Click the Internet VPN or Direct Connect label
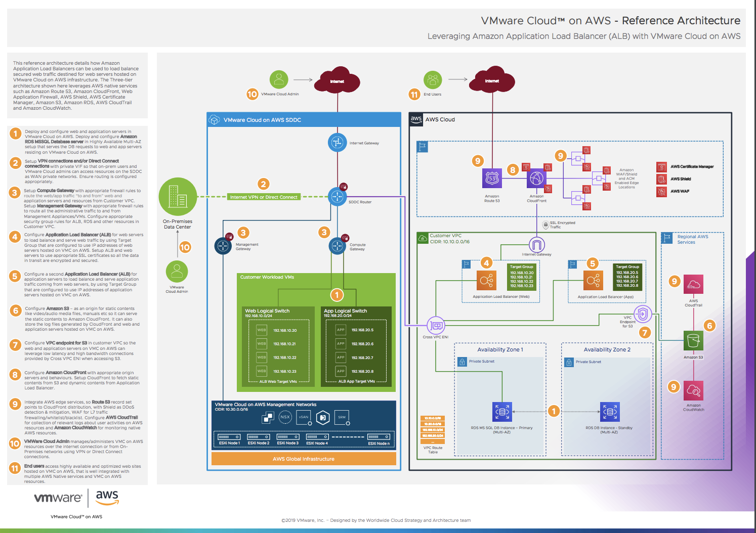Image resolution: width=756 pixels, height=533 pixels. tap(264, 197)
